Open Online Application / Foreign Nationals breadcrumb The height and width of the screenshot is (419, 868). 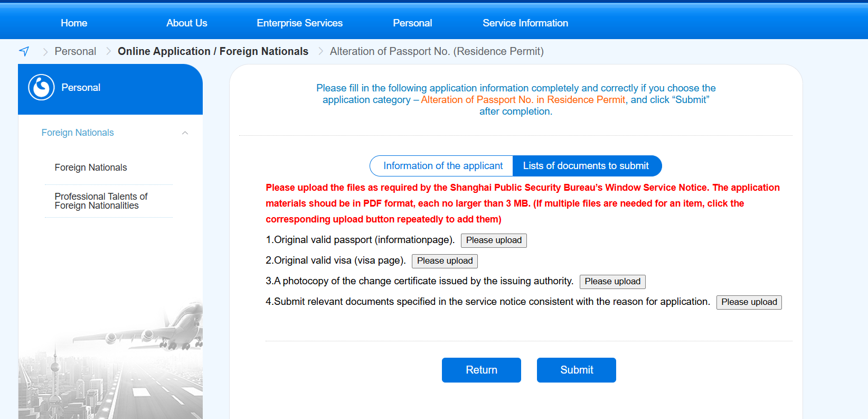(x=213, y=51)
